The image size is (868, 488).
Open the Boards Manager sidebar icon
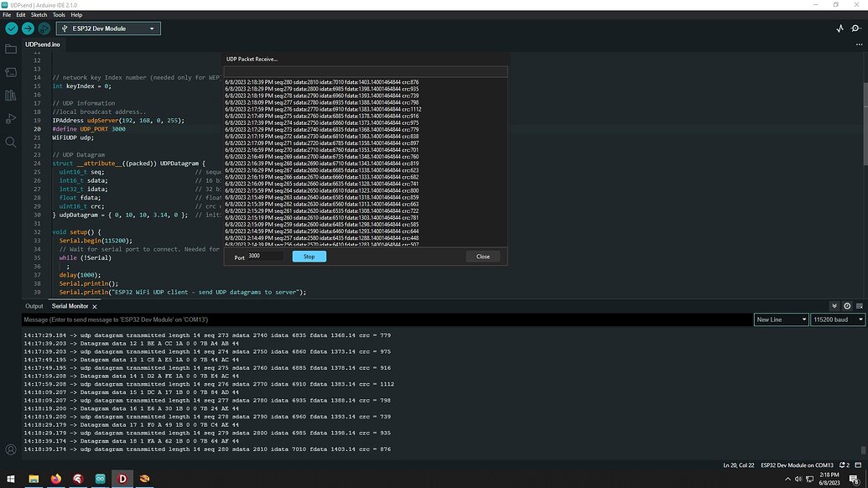pos(11,72)
